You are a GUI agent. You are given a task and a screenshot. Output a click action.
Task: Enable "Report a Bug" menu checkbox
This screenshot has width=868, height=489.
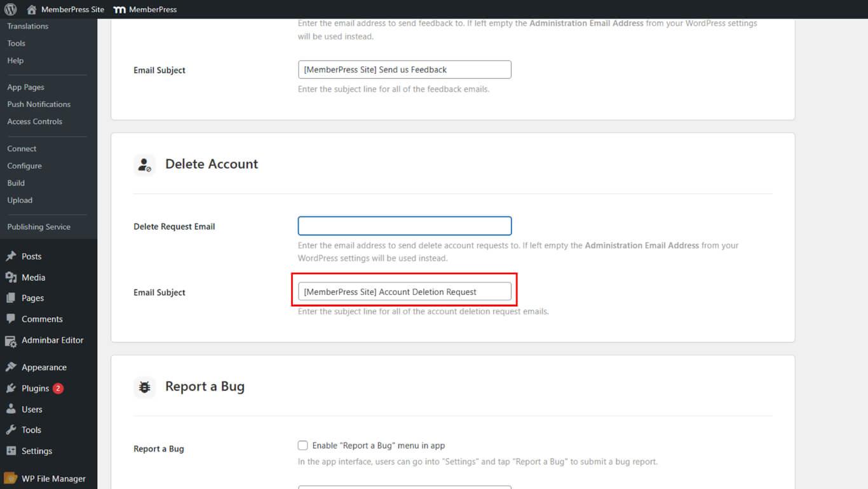pos(303,445)
